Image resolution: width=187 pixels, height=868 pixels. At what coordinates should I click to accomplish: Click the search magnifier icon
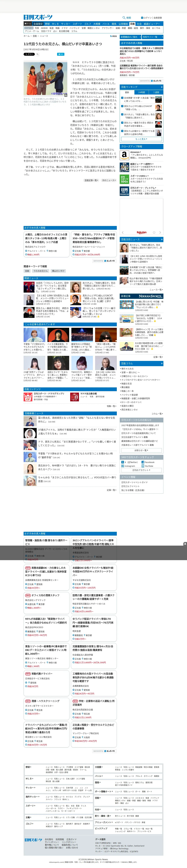click(124, 17)
